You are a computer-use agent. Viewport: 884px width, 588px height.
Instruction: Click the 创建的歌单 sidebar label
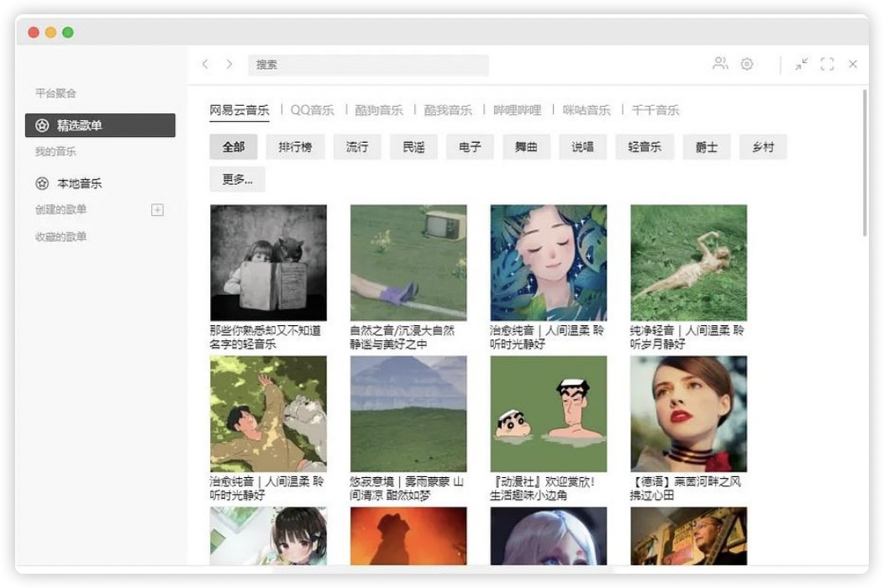pos(61,210)
